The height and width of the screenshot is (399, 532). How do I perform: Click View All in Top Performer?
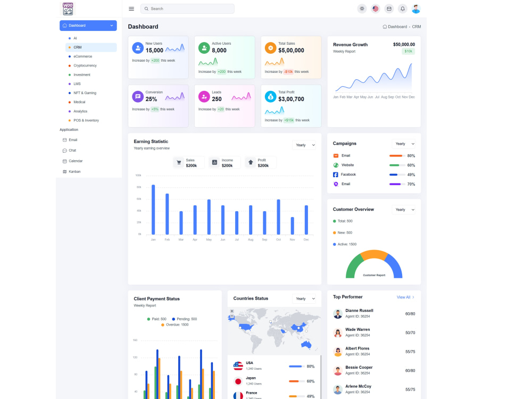pos(405,297)
